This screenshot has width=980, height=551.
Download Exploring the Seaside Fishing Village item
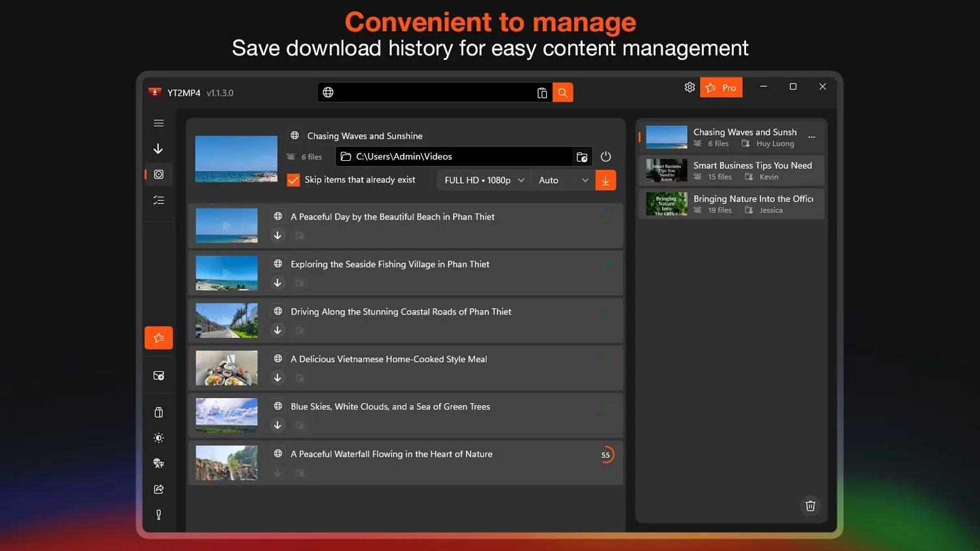point(278,283)
